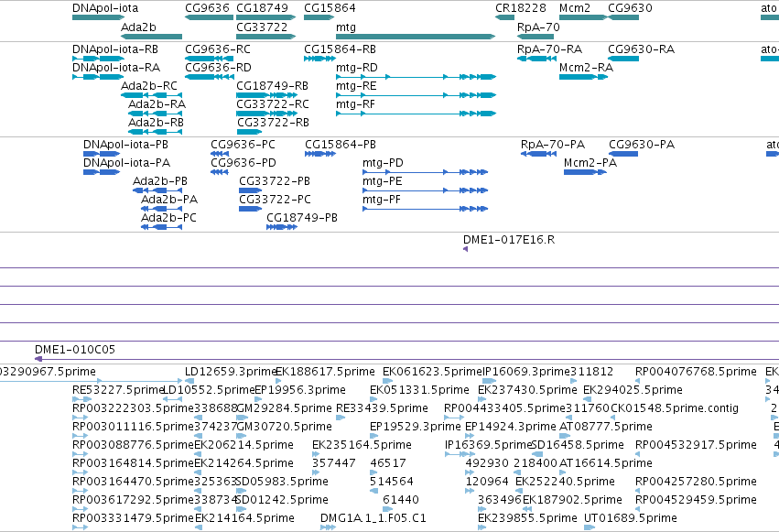Select EST AT08777.5prime
The height and width of the screenshot is (532, 779).
567,436
